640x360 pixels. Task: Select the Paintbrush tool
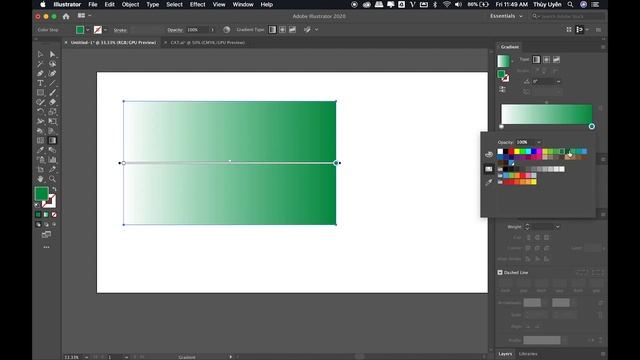53,93
